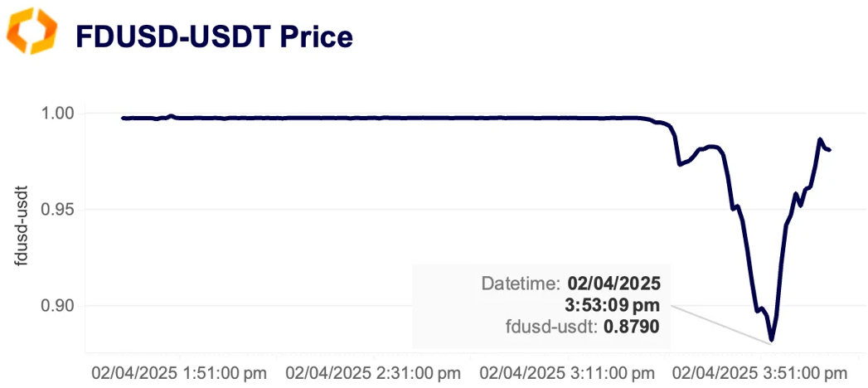868x388 pixels.
Task: Click the FDUSD-USDT Price chart title
Action: [x=214, y=37]
